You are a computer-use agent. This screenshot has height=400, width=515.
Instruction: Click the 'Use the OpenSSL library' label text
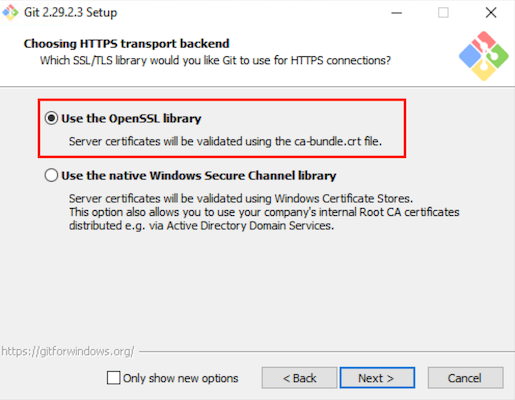[x=131, y=118]
